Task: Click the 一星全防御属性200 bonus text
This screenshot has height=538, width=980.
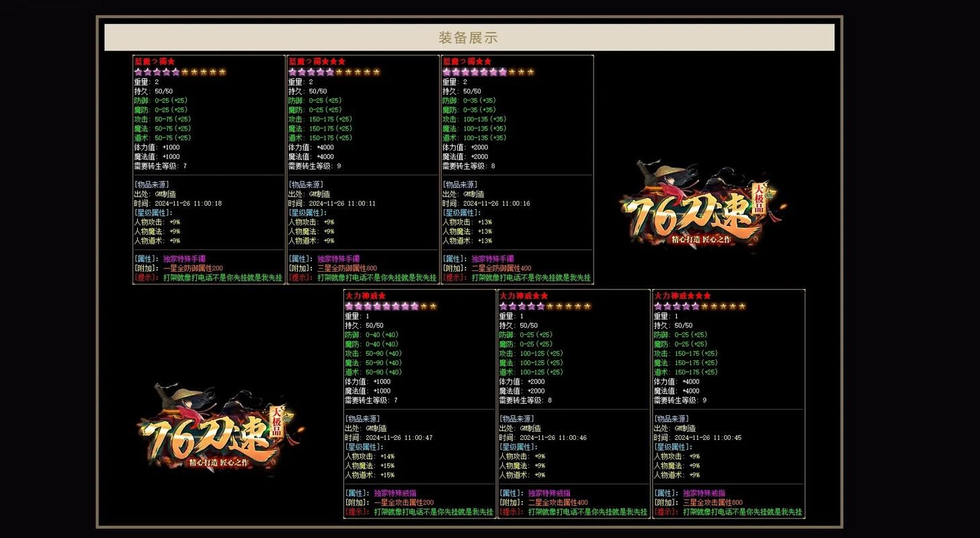Action: 193,268
